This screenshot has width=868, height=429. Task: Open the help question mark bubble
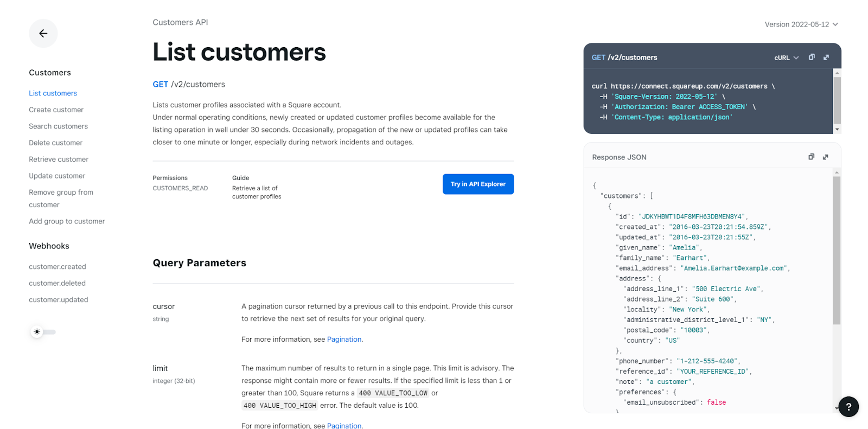pos(848,407)
